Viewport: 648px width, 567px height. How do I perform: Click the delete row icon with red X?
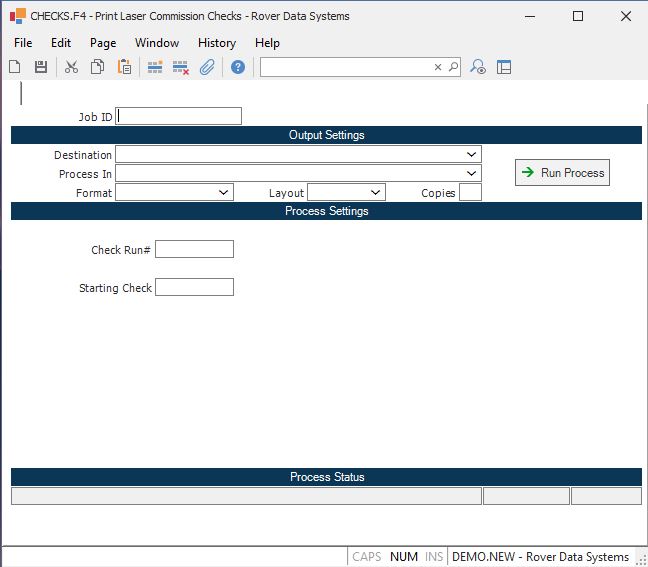tap(181, 67)
